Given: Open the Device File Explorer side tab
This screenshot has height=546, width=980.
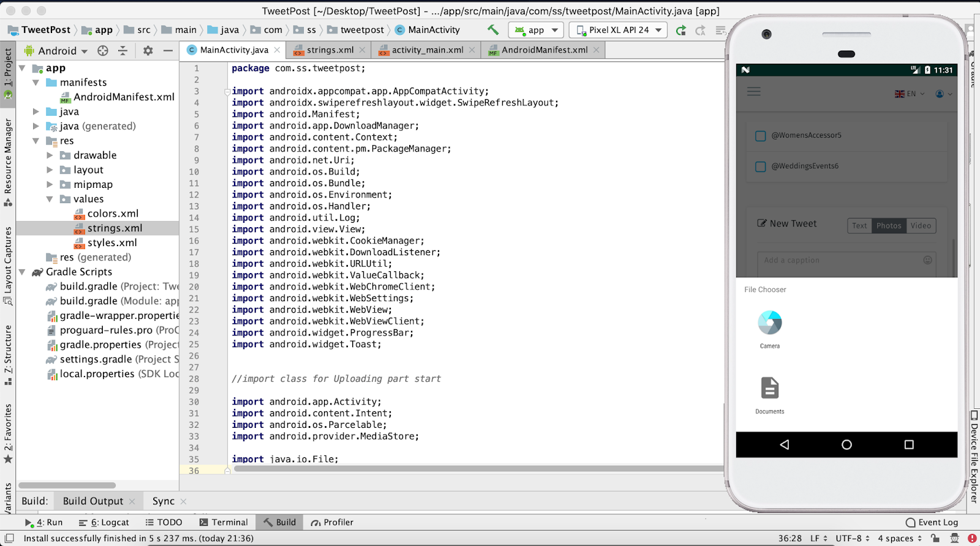Looking at the screenshot, I should pyautogui.click(x=974, y=457).
